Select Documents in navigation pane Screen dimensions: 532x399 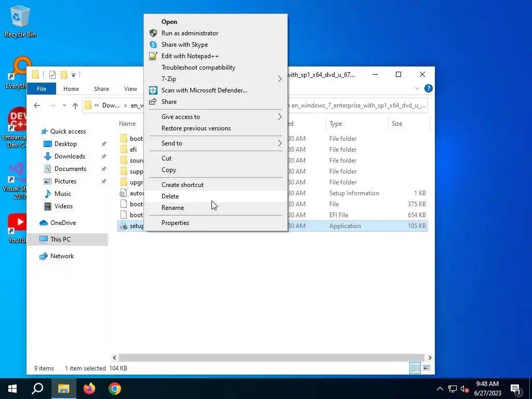(70, 169)
